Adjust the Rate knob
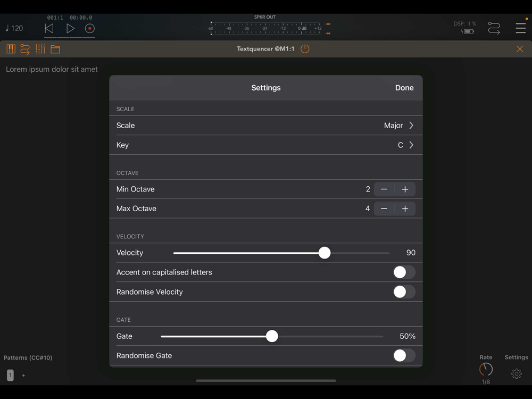The width and height of the screenshot is (532, 399). 486,369
